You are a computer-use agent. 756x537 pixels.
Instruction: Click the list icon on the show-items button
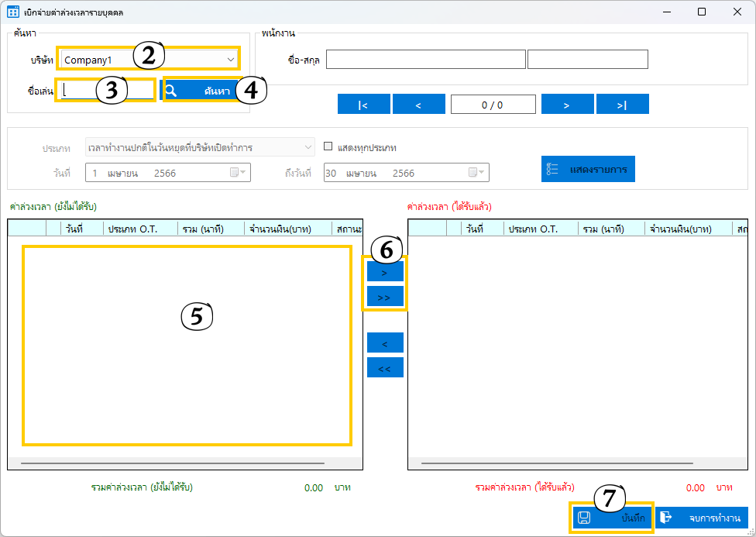(552, 169)
